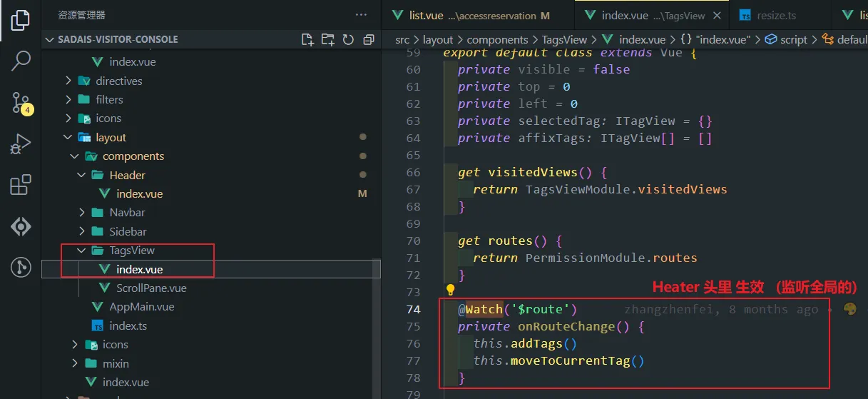Collapse all folders in explorer
The image size is (868, 399).
point(369,39)
